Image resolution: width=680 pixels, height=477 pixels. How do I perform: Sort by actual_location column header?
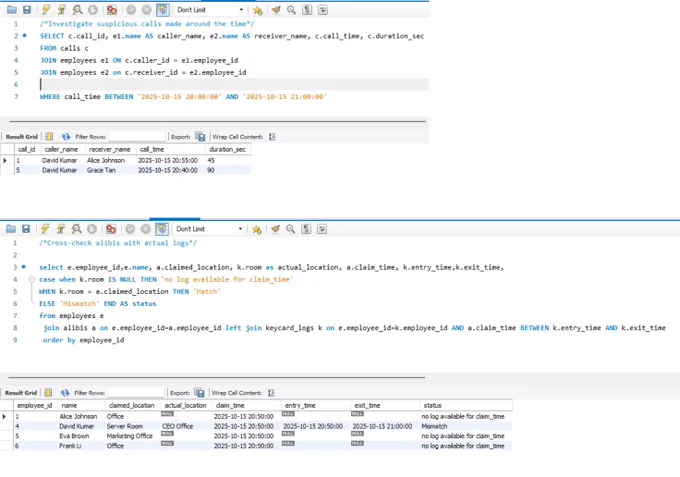186,405
